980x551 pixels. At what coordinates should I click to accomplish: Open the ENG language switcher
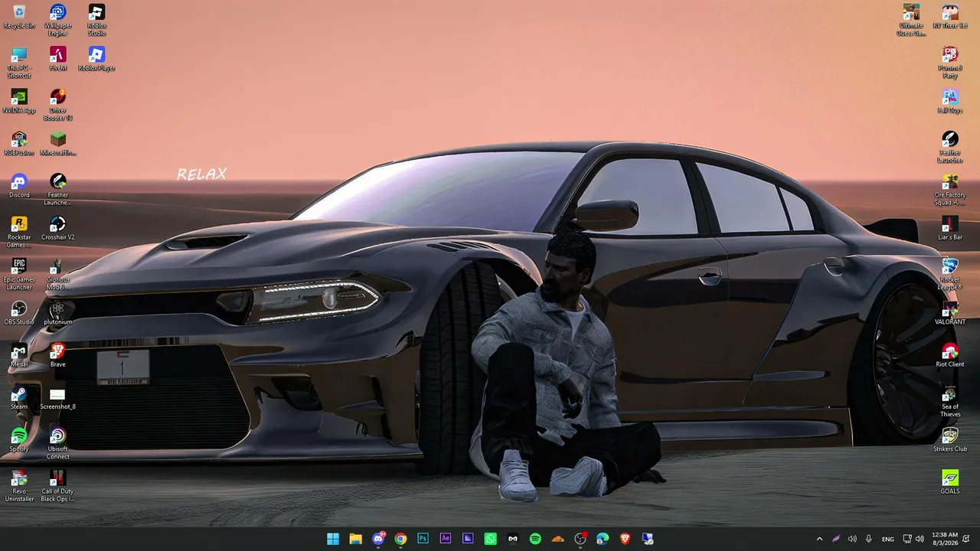click(888, 539)
